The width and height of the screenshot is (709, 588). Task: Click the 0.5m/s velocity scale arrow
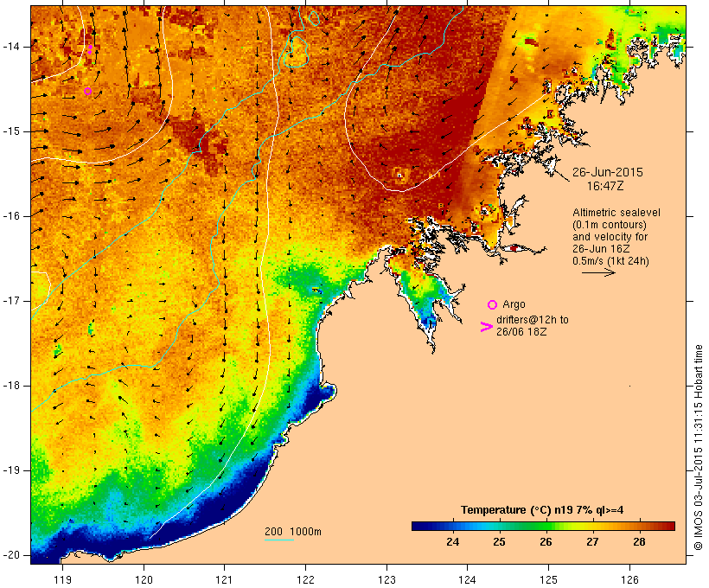(x=598, y=272)
